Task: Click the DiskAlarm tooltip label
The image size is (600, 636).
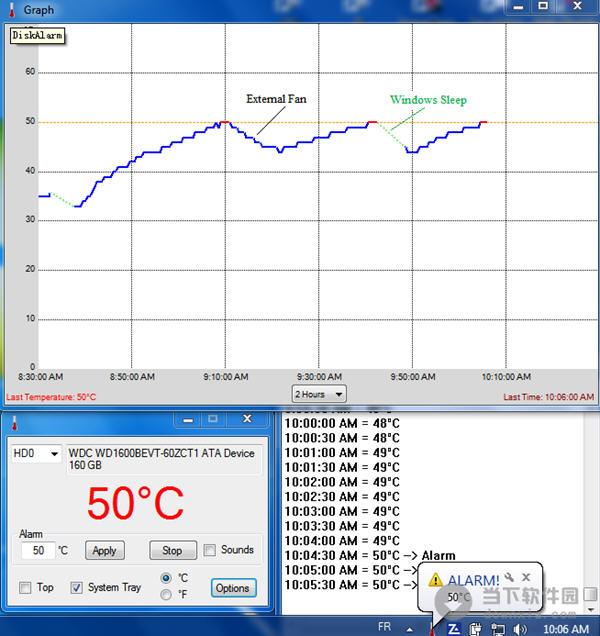Action: click(x=37, y=36)
